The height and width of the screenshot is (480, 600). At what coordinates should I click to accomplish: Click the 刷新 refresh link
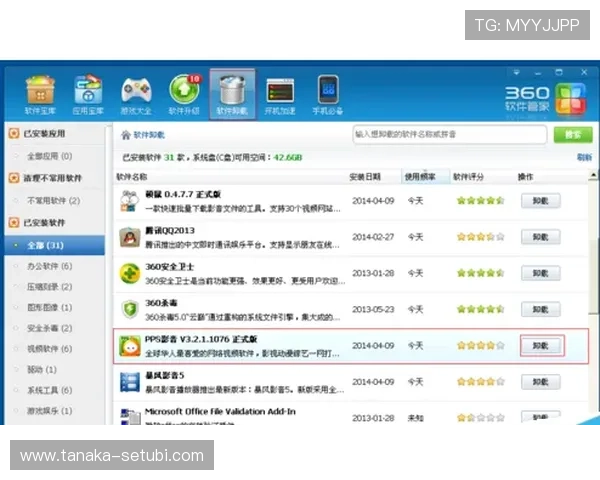pos(584,157)
